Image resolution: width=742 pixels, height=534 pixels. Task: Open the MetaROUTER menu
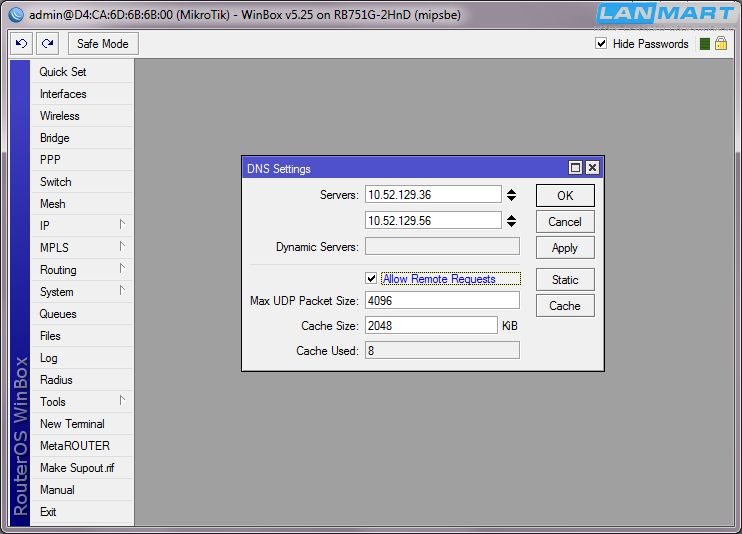coord(81,446)
